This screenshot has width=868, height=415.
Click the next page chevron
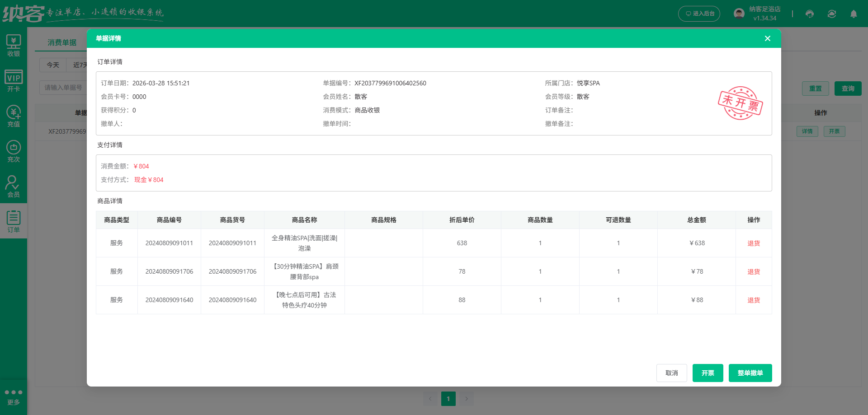(467, 399)
